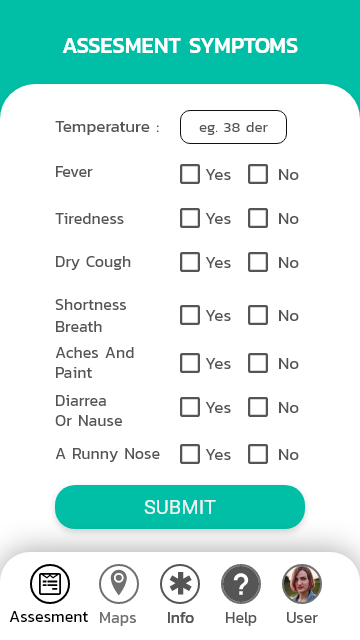The height and width of the screenshot is (640, 360).
Task: Select No for Dry Cough
Action: 258,262
